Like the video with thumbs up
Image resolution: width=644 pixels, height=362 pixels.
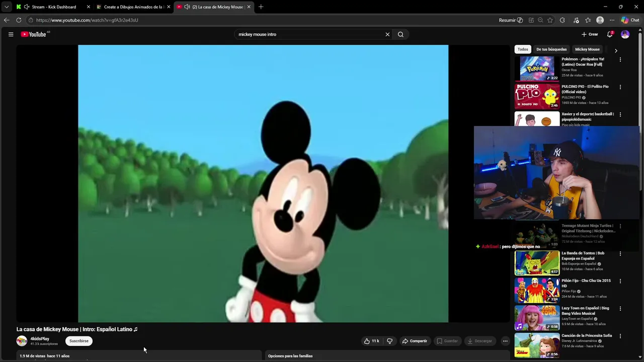pos(371,341)
